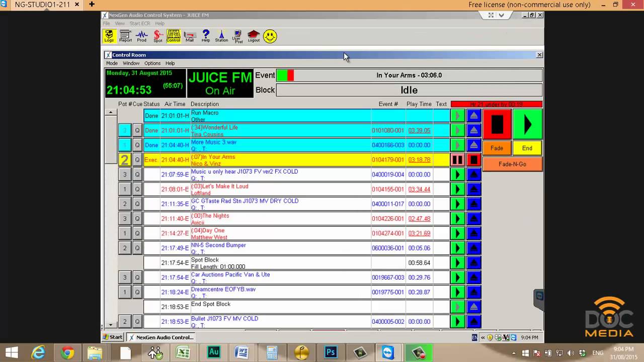Click play time 03:18.78 link
Image resolution: width=644 pixels, height=362 pixels.
419,160
